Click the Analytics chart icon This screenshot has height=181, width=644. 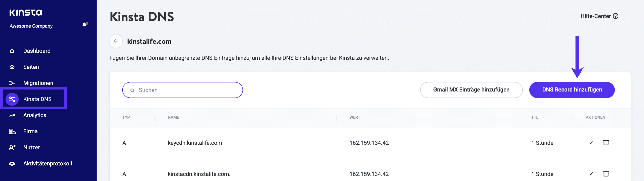12,115
